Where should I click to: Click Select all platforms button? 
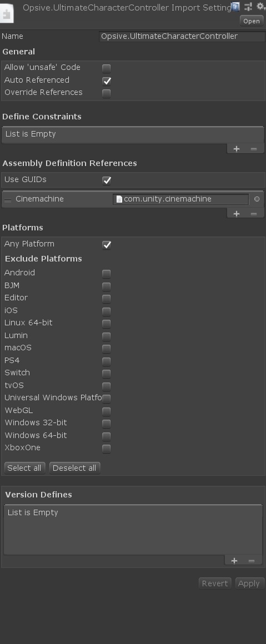[24, 468]
